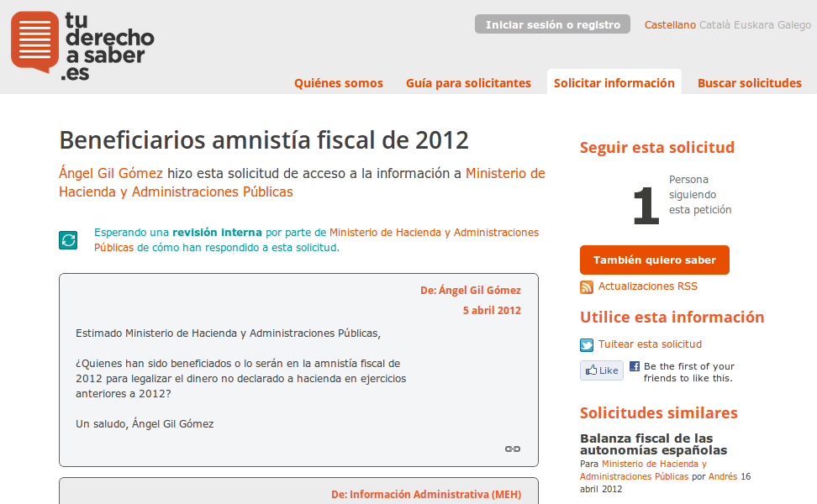817x504 pixels.
Task: Click Tuitear esta solicitud link
Action: pyautogui.click(x=650, y=344)
